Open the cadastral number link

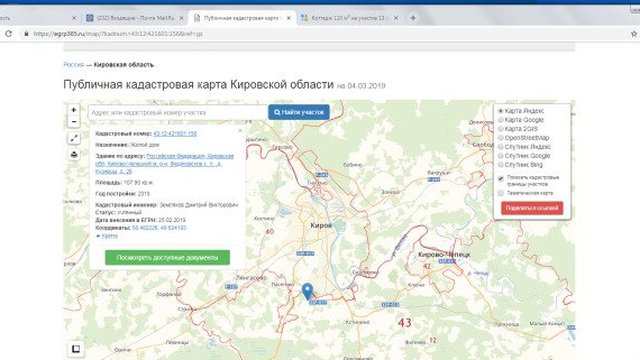(175, 133)
